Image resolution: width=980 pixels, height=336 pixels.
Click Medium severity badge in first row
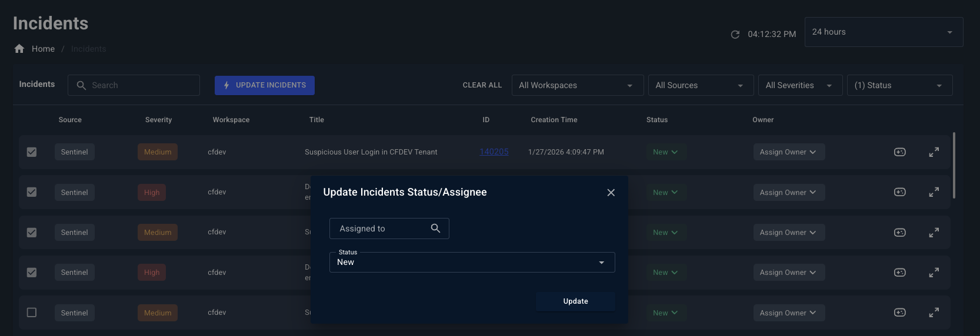(158, 152)
